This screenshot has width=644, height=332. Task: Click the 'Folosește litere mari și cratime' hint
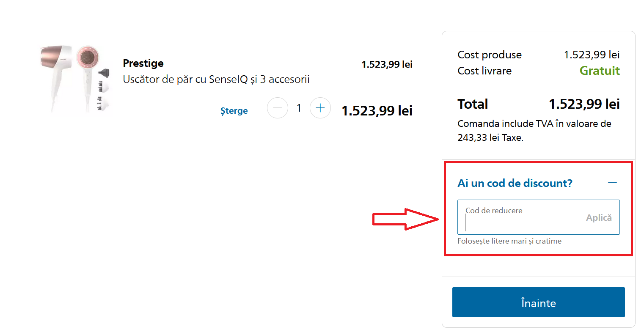[x=509, y=241]
